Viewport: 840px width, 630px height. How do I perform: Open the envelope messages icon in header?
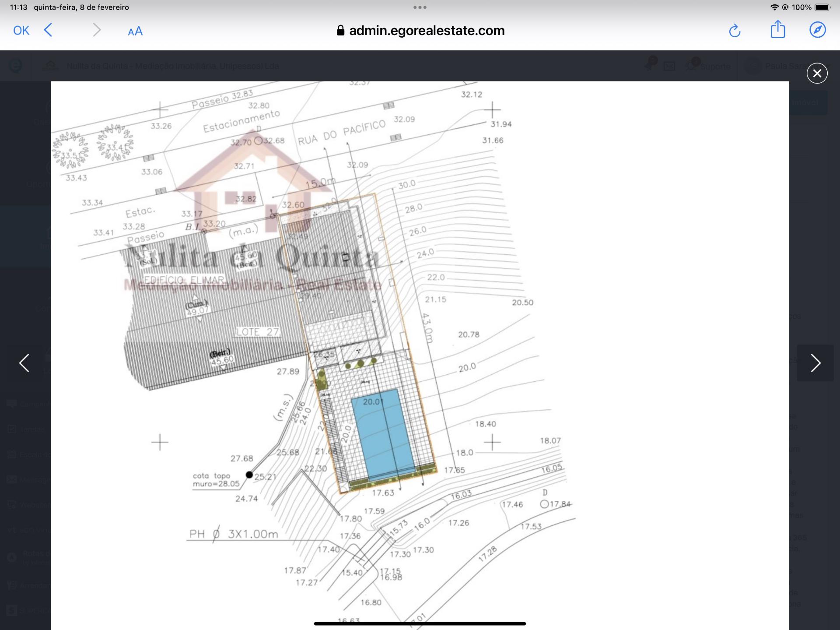669,67
